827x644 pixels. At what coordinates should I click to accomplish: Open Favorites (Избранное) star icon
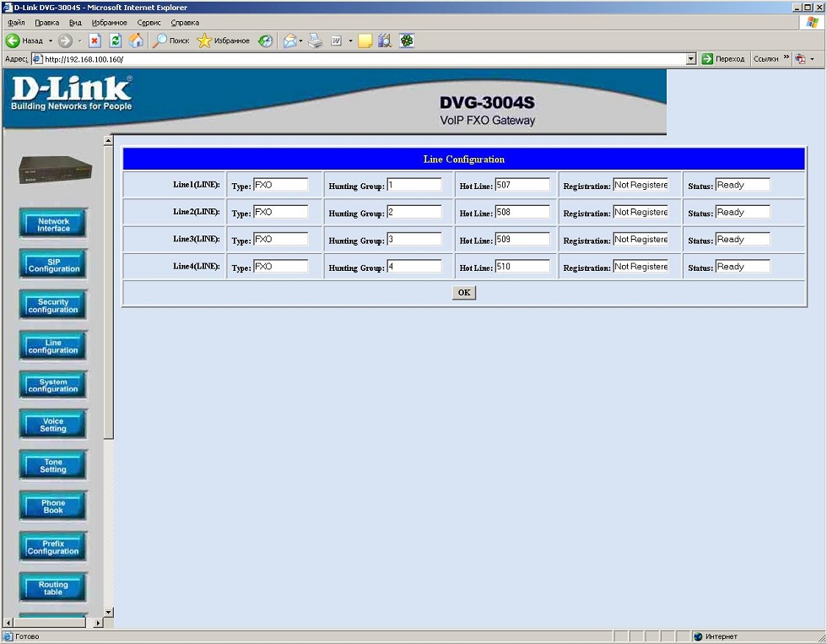point(205,41)
